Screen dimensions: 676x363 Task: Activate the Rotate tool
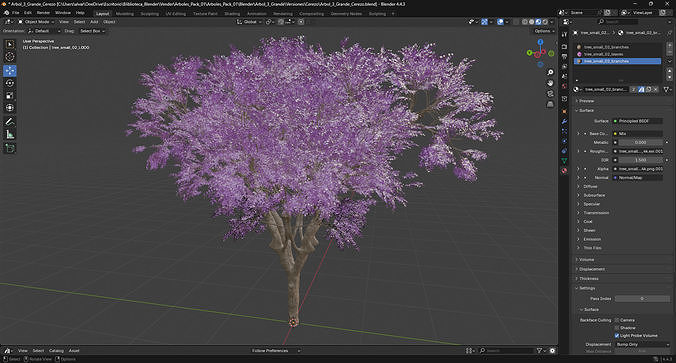click(10, 83)
